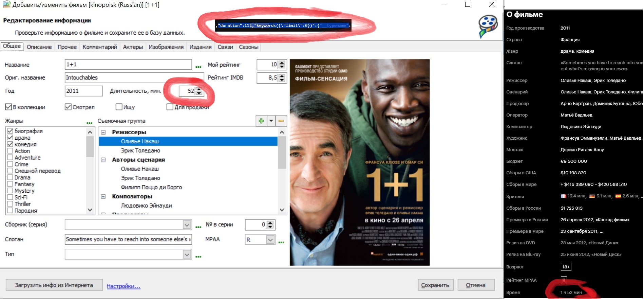Select Филипп Поццо ди Борго in crew list
Image resolution: width=644 pixels, height=299 pixels.
click(x=151, y=187)
